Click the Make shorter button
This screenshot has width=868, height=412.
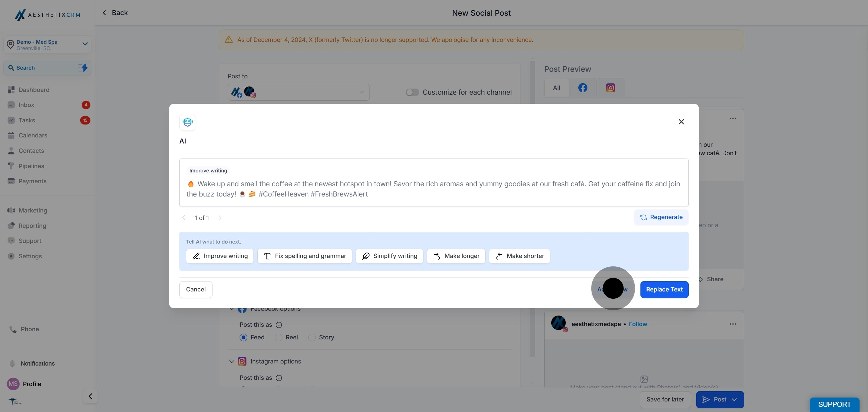519,256
